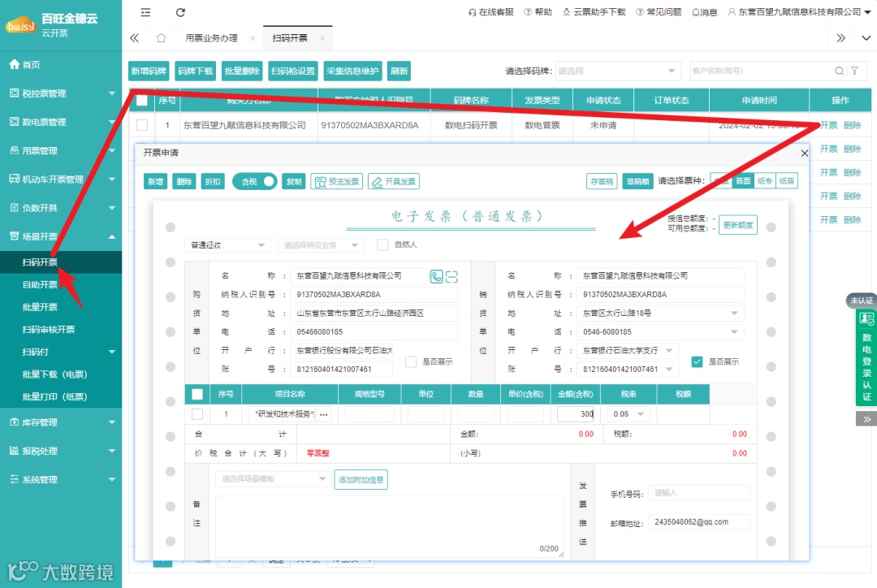Expand 用票管理 sidebar menu
This screenshot has width=877, height=588.
[x=61, y=150]
